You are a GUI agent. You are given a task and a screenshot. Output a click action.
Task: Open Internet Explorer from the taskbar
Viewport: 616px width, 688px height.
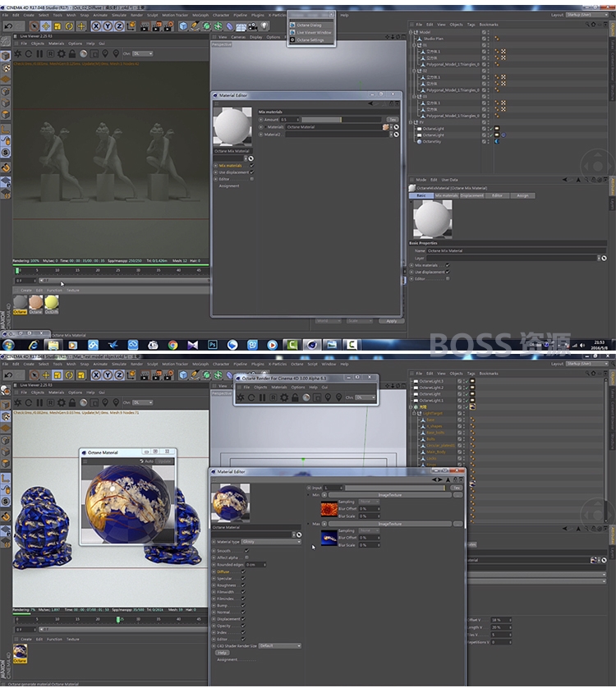(x=34, y=345)
